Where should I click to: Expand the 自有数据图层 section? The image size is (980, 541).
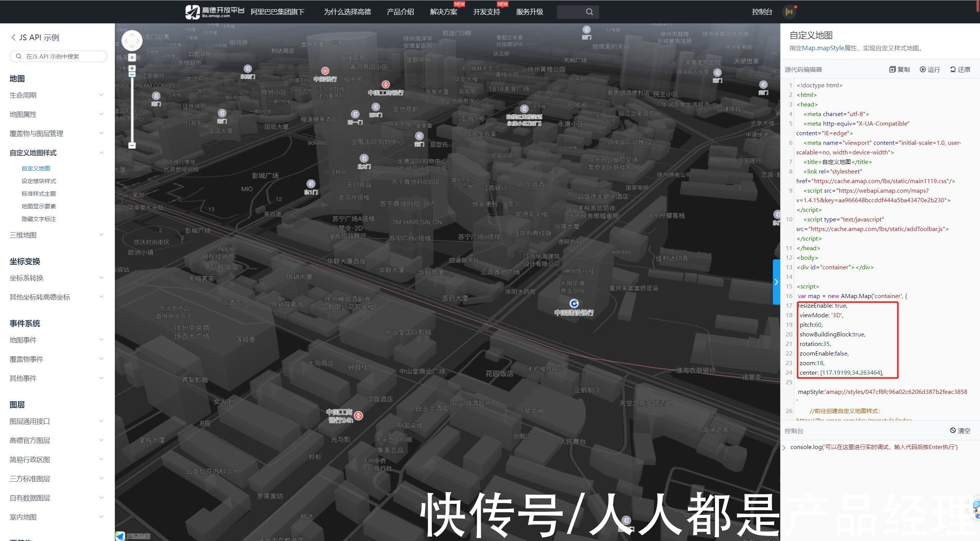(x=57, y=498)
